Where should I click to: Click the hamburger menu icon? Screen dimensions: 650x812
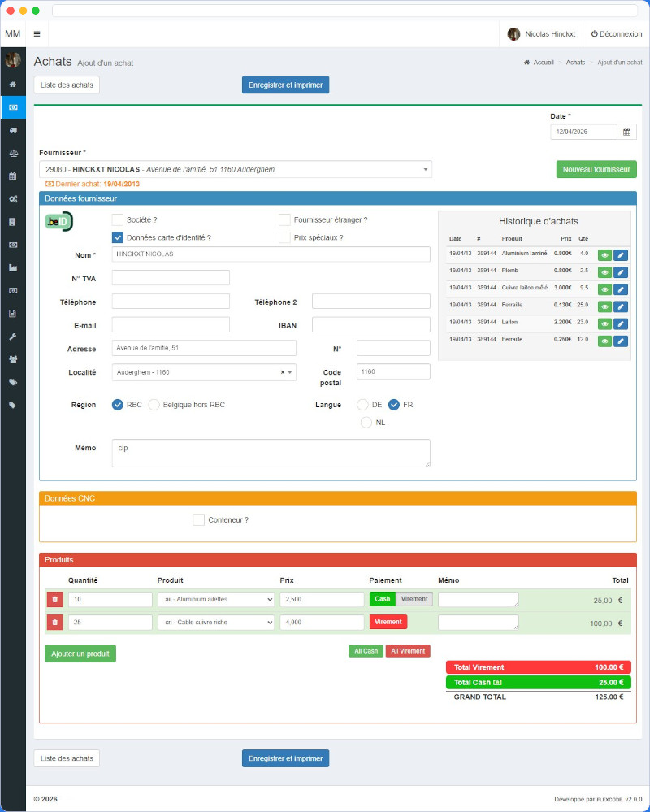click(x=37, y=34)
